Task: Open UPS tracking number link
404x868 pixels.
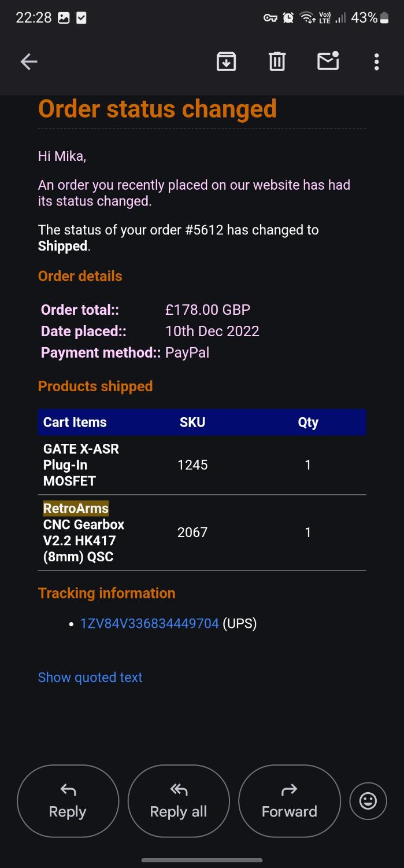Action: coord(149,623)
